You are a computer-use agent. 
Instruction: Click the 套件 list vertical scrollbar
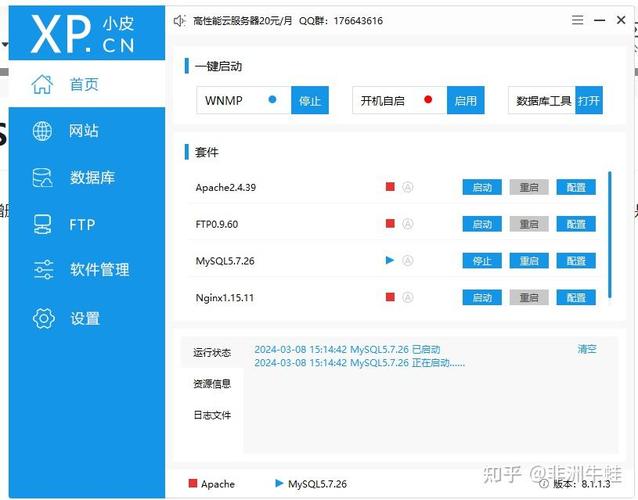tap(610, 235)
